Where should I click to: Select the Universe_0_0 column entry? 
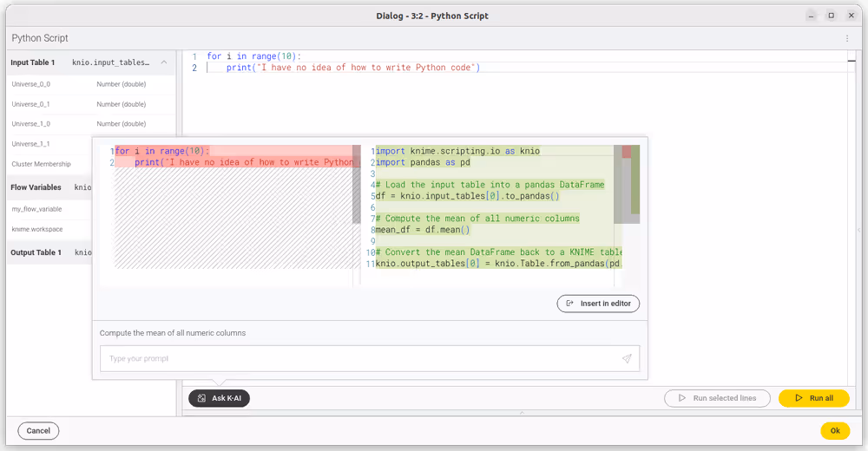coord(31,84)
